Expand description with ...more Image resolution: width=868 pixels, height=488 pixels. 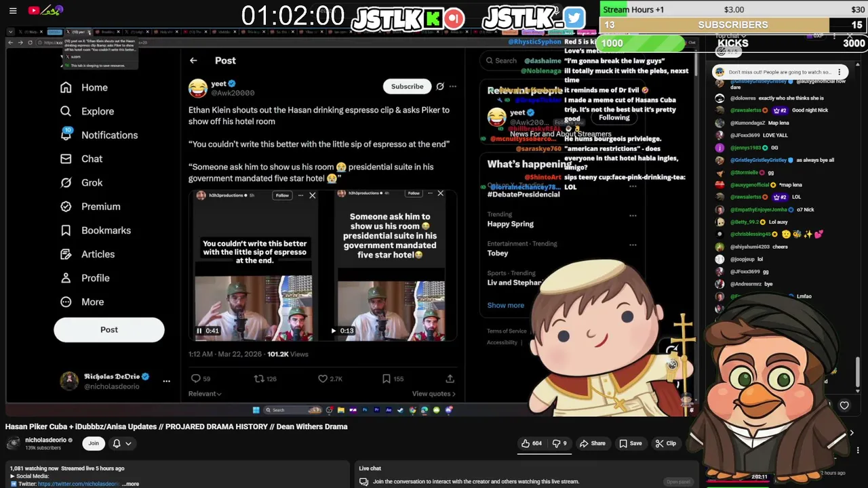(131, 484)
